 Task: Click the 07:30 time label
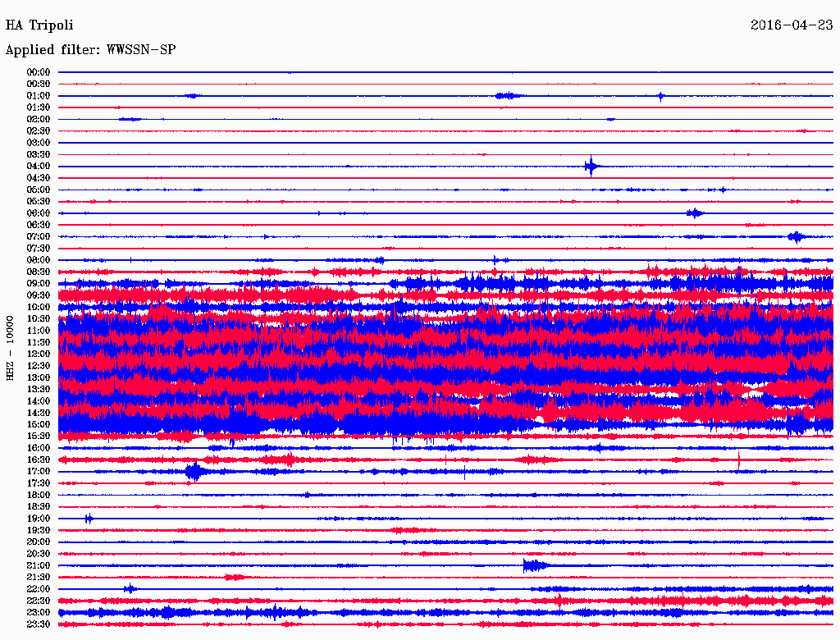(39, 248)
